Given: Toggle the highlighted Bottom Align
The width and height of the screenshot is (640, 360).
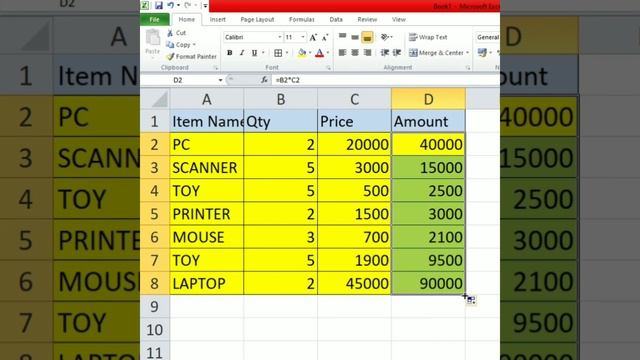Looking at the screenshot, I should [x=367, y=37].
